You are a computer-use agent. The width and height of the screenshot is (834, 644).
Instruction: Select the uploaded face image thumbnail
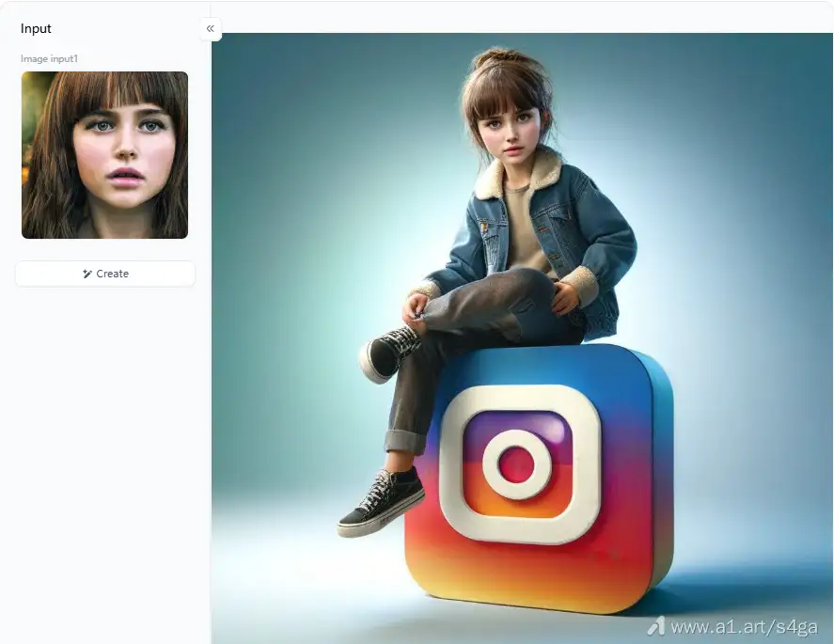coord(104,155)
